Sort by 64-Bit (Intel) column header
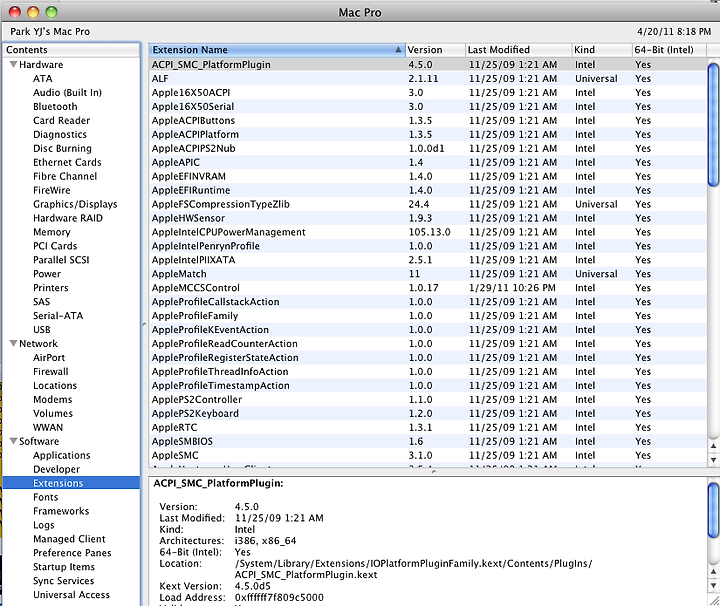The height and width of the screenshot is (606, 720). coord(669,50)
